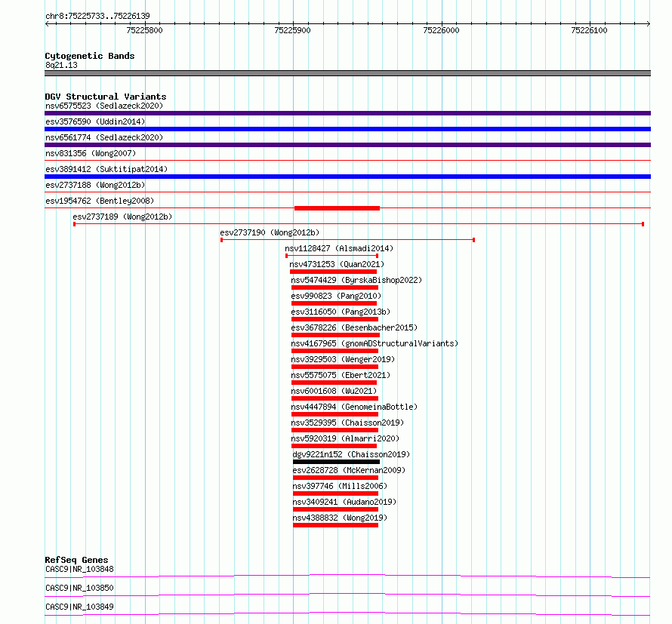Select esv3116050 (Pang2013b) label
Image resolution: width=672 pixels, height=624 pixels.
coord(341,312)
